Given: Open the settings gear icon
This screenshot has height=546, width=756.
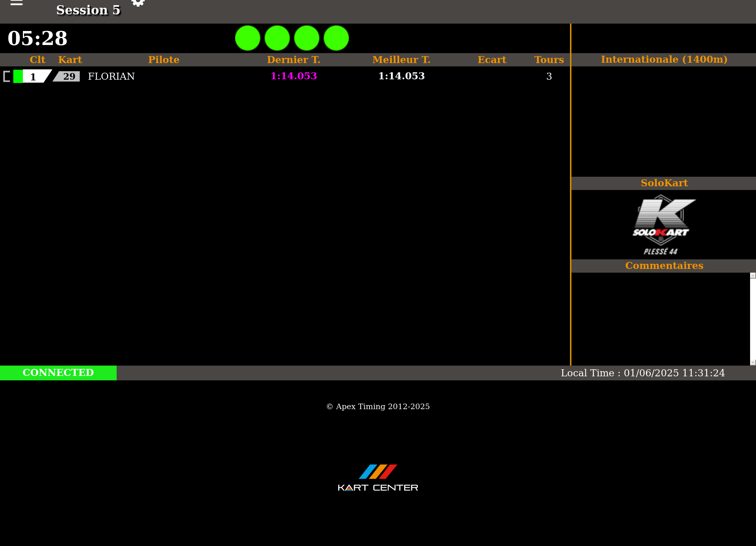Looking at the screenshot, I should pyautogui.click(x=138, y=3).
